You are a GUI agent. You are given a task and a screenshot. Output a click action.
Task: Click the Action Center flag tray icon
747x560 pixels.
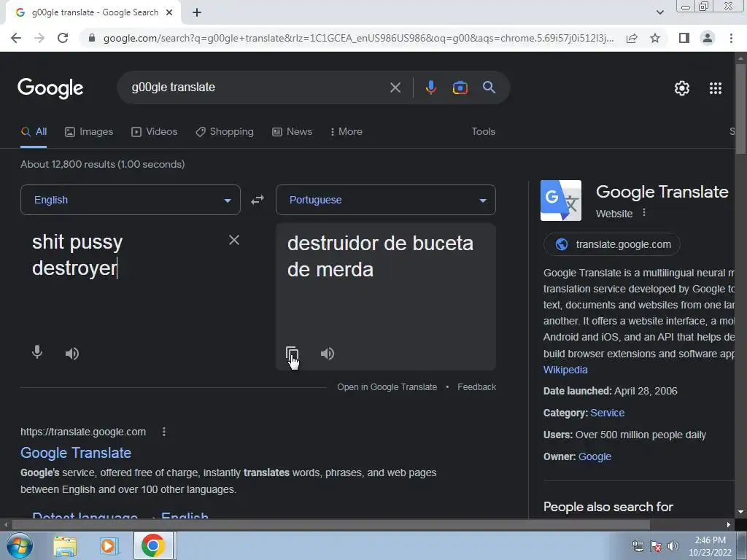[x=656, y=547]
